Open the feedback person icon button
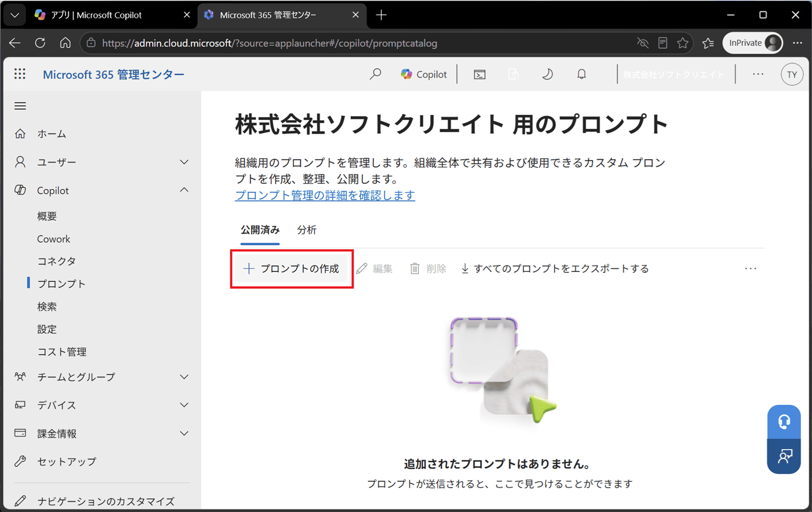This screenshot has width=812, height=512. (x=784, y=456)
